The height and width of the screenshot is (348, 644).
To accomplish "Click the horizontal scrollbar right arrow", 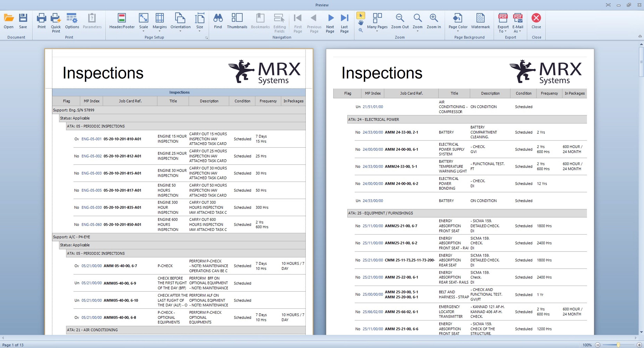I will pos(635,338).
